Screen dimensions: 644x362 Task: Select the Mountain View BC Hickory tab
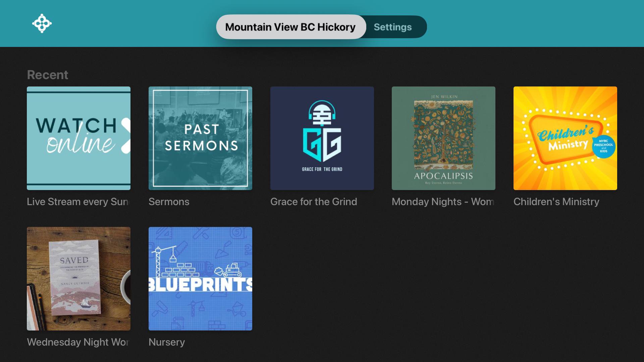(290, 27)
